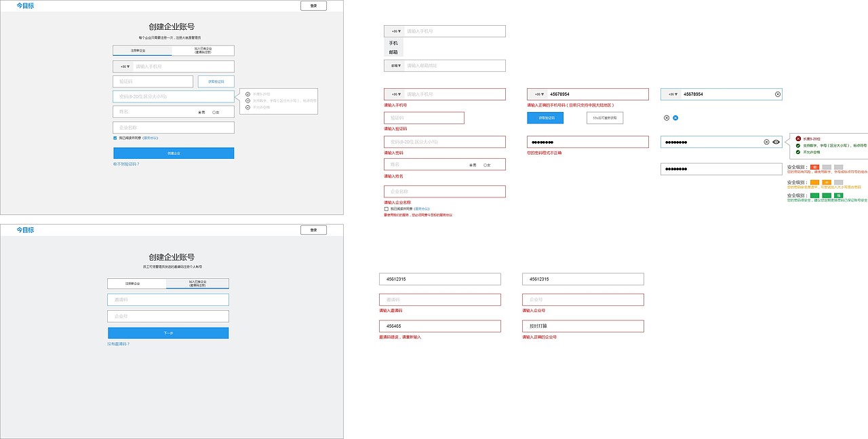Focus the red-bordered empty 邀请码 field
Viewport: 868px width, 439px height.
[x=440, y=300]
